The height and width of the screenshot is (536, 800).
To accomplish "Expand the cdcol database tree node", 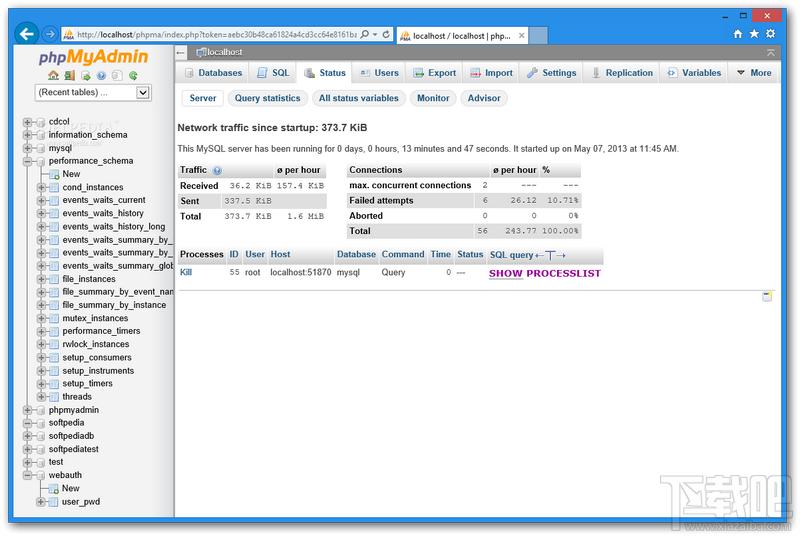I will 28,122.
